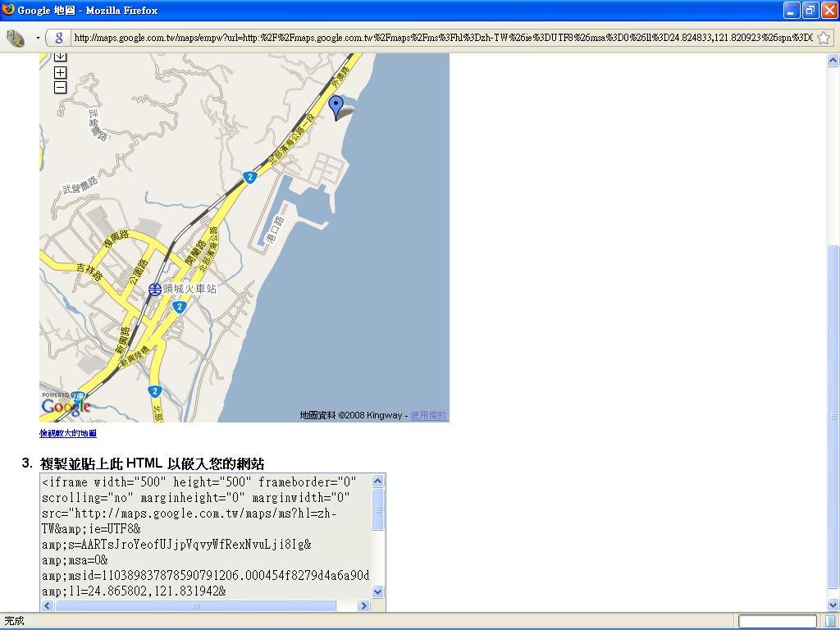Click the code box horizontal scrollbar thumb

pos(195,606)
